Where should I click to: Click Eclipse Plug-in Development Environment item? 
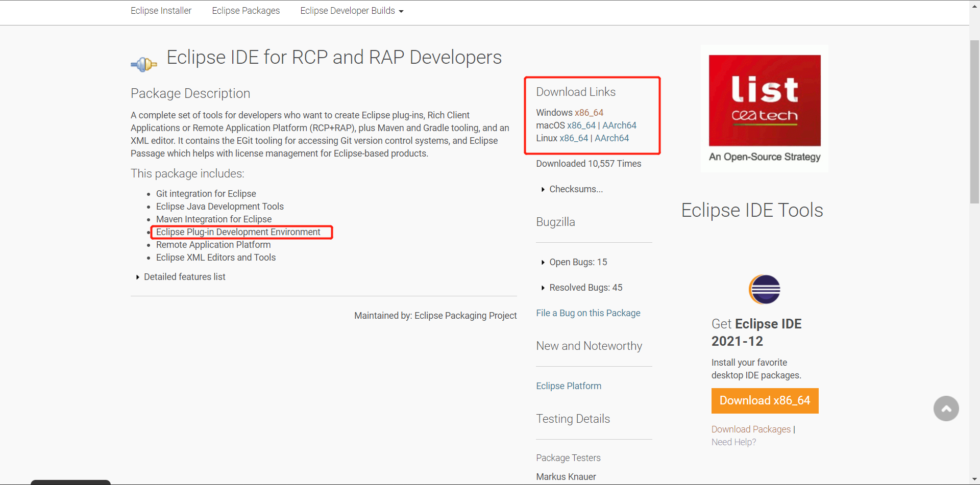pyautogui.click(x=238, y=232)
